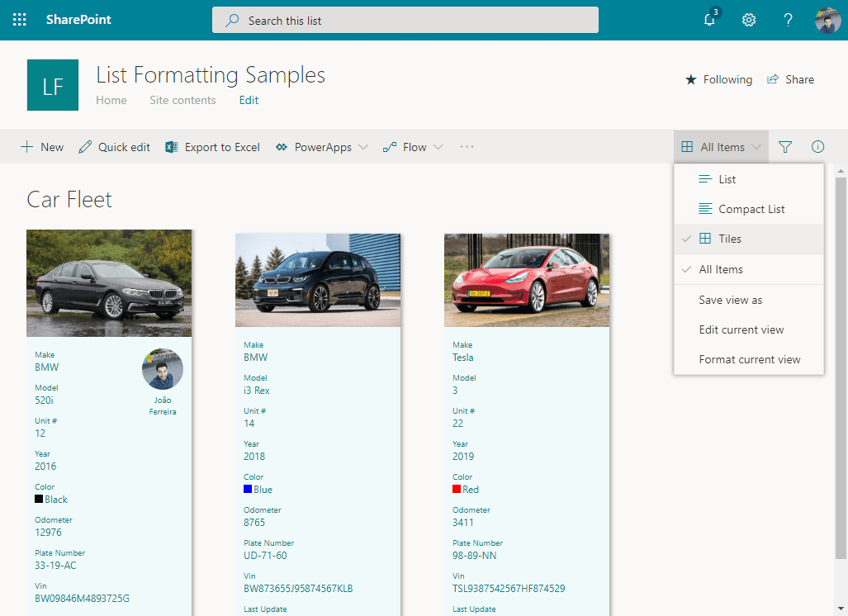The image size is (848, 616).
Task: Click the New plus icon
Action: [x=26, y=147]
